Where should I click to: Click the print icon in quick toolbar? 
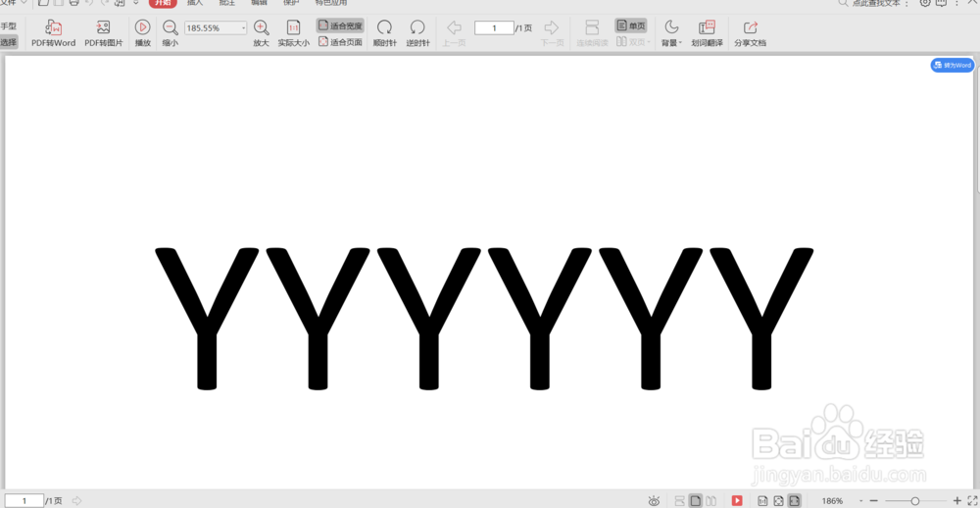[x=73, y=3]
